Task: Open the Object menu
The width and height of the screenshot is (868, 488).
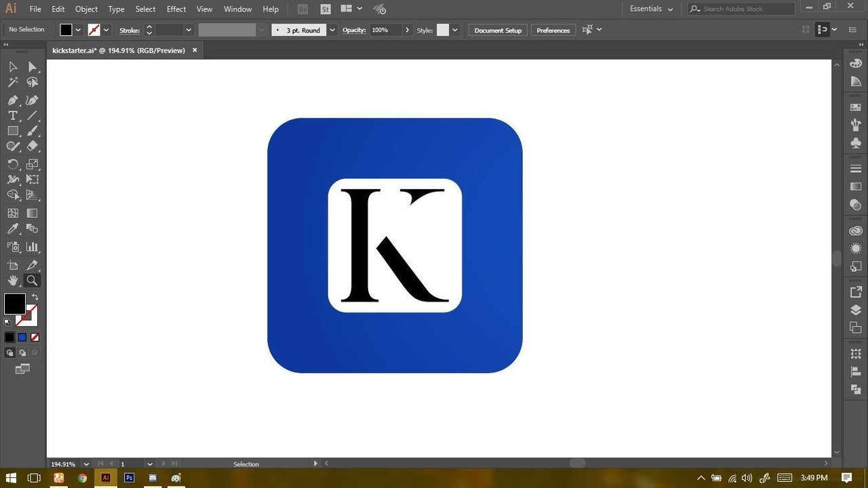Action: (86, 9)
